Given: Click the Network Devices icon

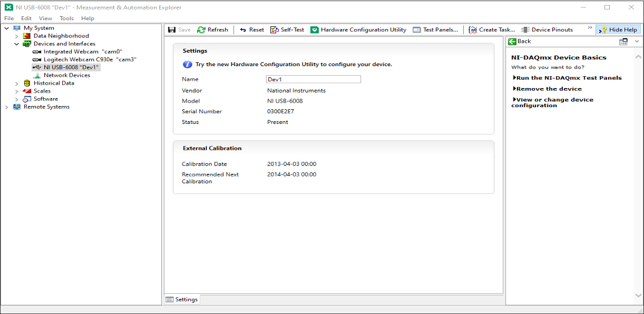Looking at the screenshot, I should 37,75.
